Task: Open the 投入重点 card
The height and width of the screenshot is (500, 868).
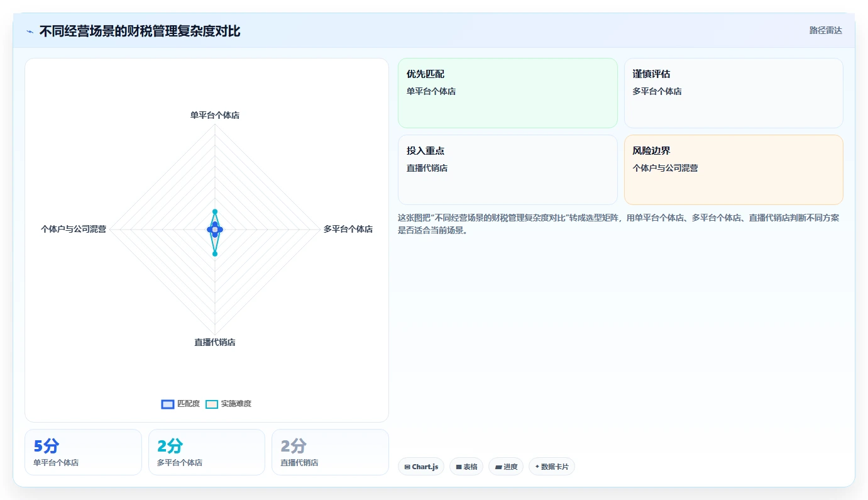Action: (x=508, y=170)
